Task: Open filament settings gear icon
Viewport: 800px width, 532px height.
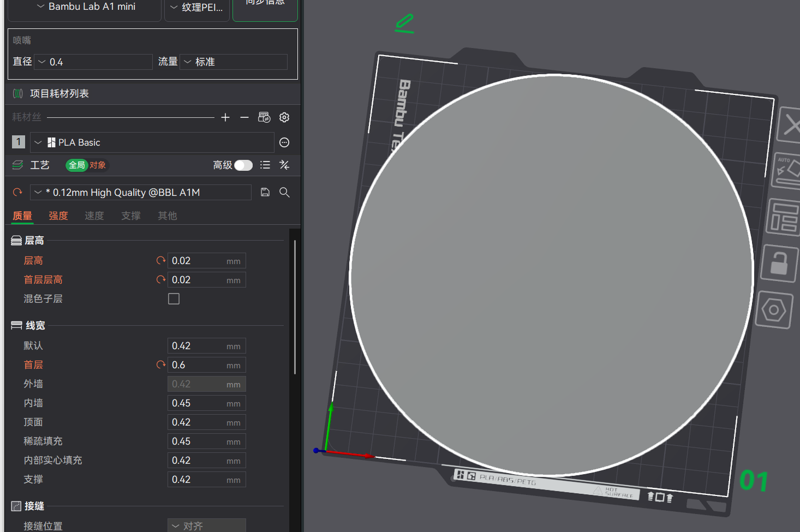Action: [284, 117]
